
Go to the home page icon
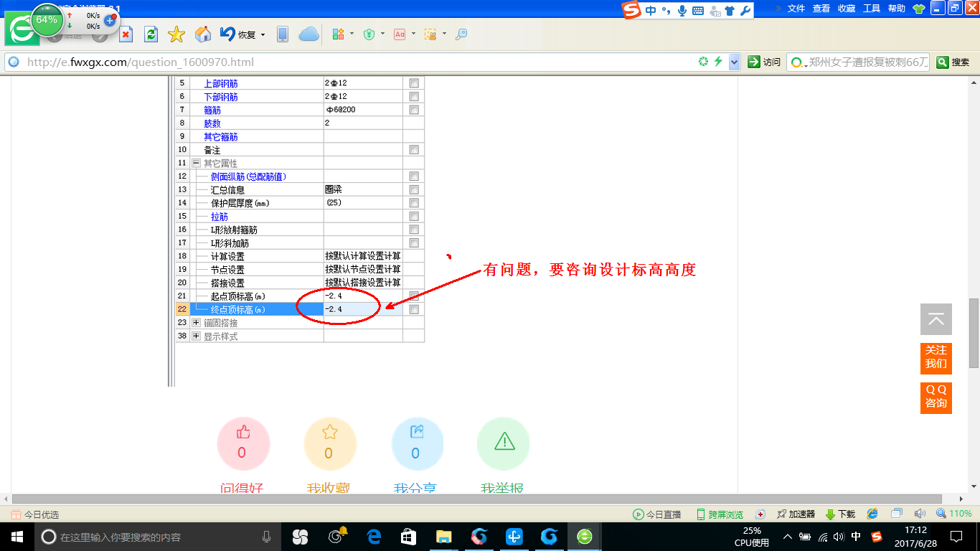(x=203, y=34)
